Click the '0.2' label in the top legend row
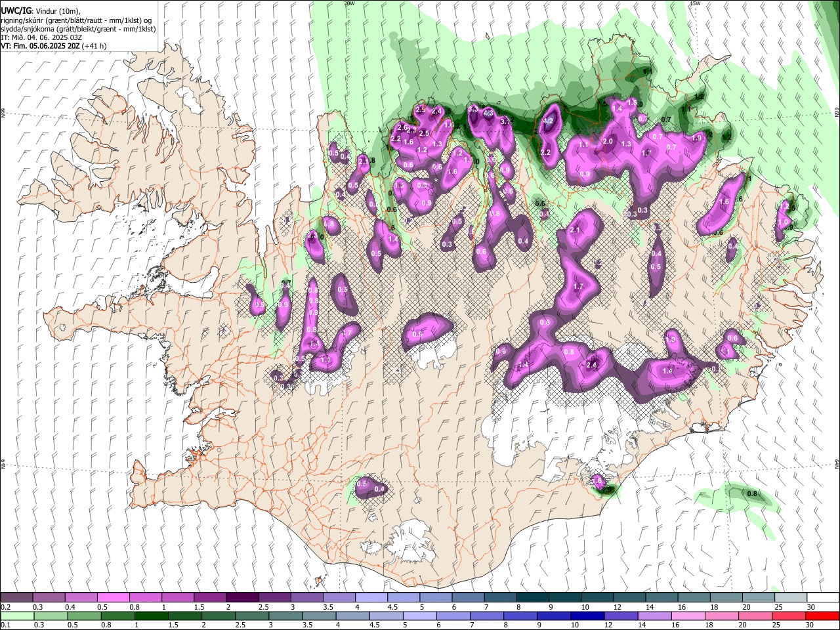The image size is (840, 630). [x=5, y=607]
